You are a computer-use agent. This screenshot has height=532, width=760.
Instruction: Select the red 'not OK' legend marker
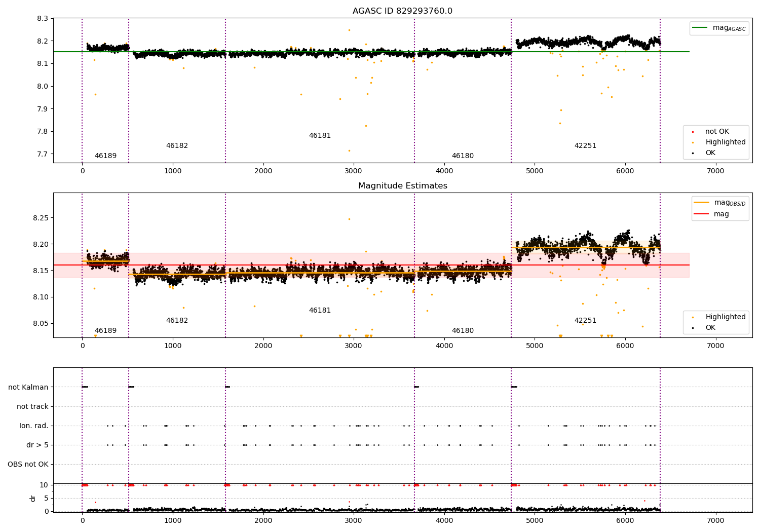[693, 132]
